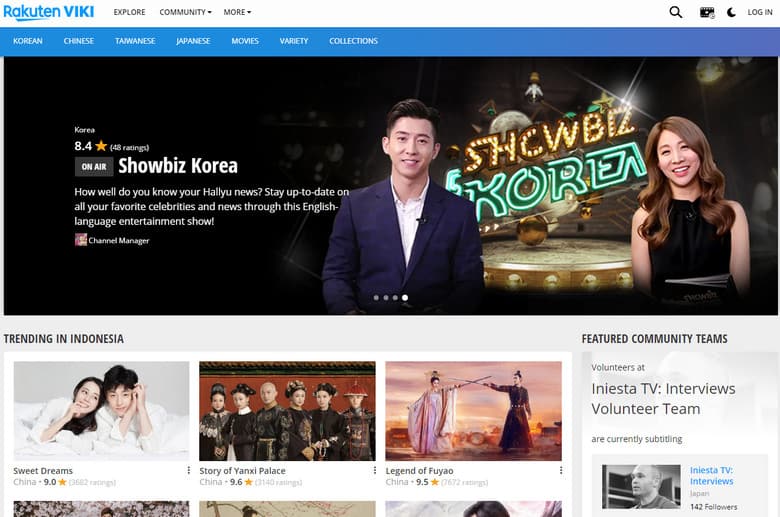Open the Sweet Dreams show thumbnail
The width and height of the screenshot is (780, 517).
(x=101, y=411)
